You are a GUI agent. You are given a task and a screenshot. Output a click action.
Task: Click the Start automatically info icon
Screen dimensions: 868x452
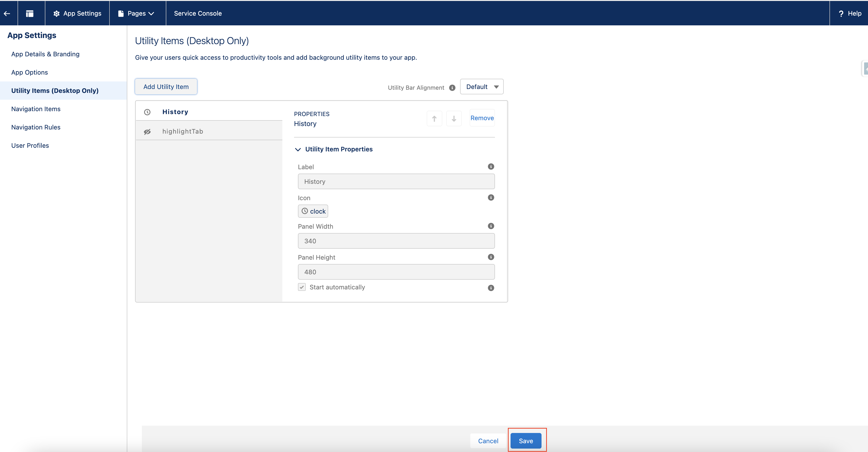click(491, 288)
